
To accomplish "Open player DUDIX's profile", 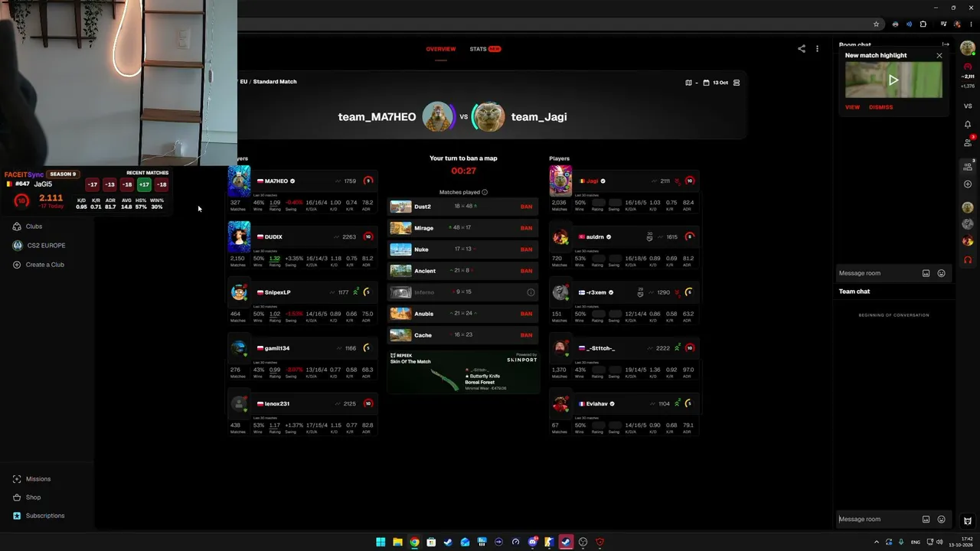I will click(273, 237).
